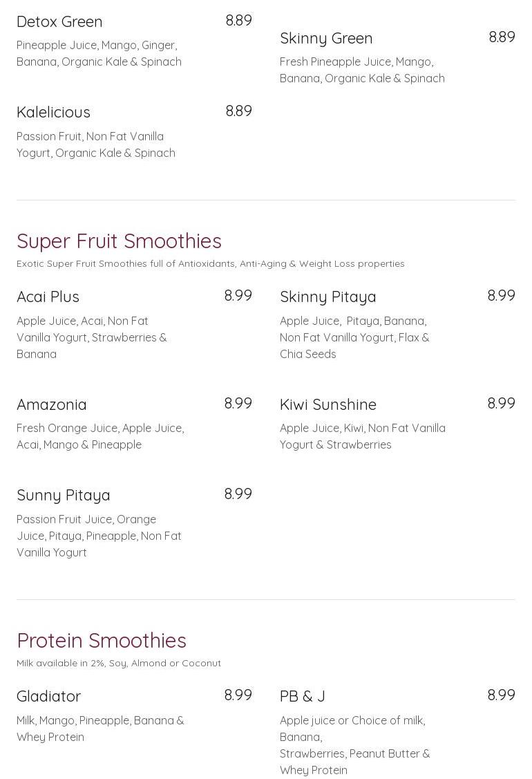Click the Kalelicious ingredients description
Screen dimensions: 532x779
coord(96,144)
